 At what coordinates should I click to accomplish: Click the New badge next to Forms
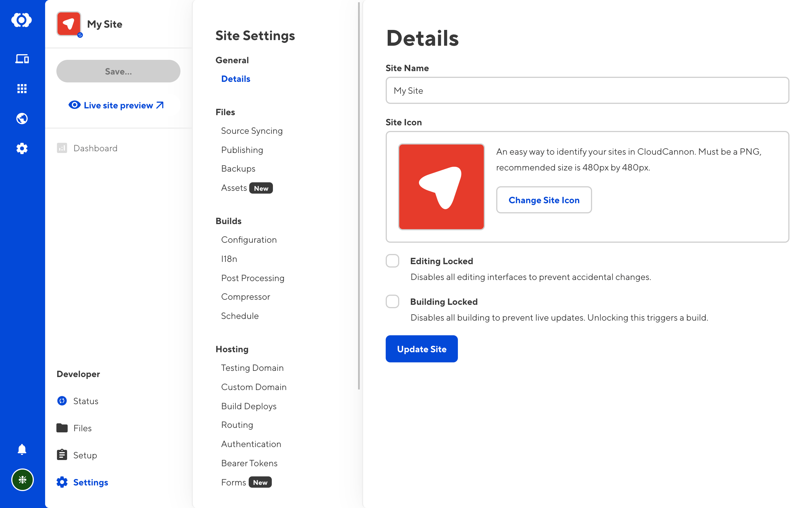260,482
